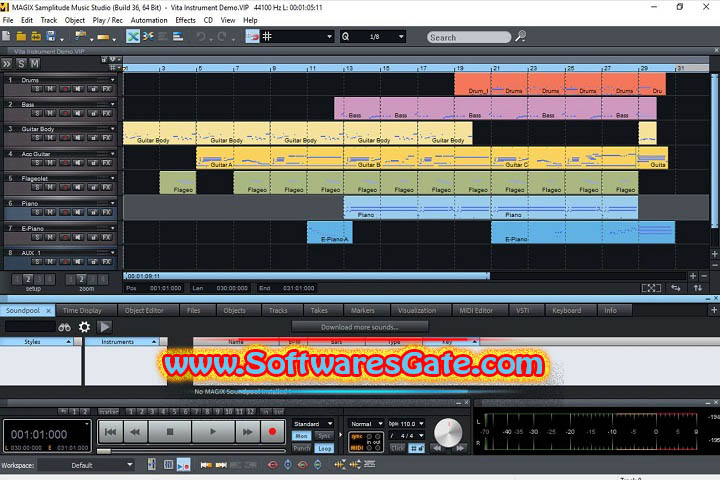
Task: Click the Punch button in transport
Action: [x=302, y=448]
